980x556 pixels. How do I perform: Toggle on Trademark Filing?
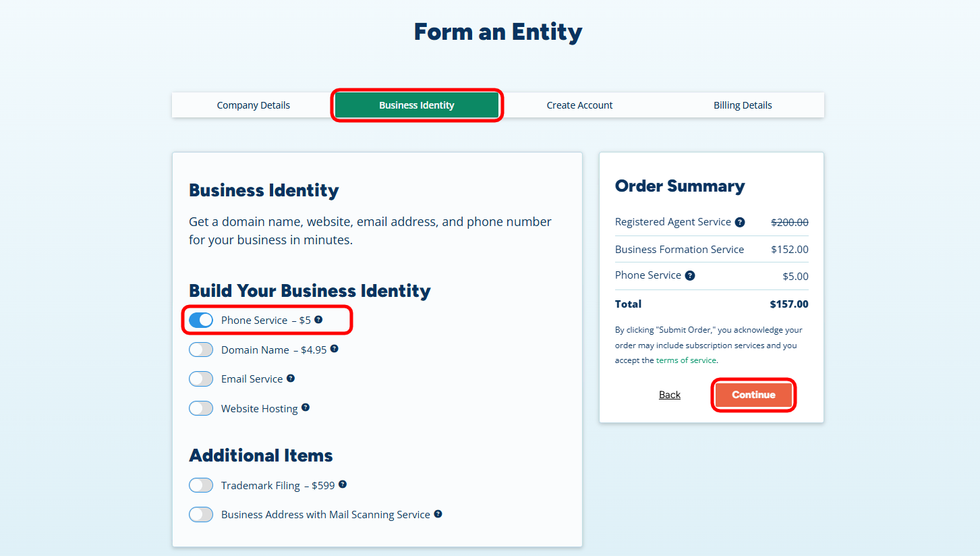201,485
